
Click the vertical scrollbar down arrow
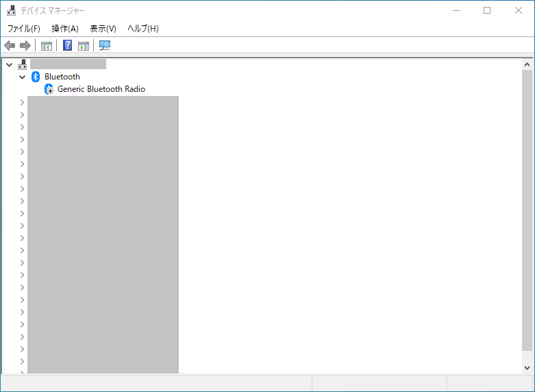tap(527, 368)
